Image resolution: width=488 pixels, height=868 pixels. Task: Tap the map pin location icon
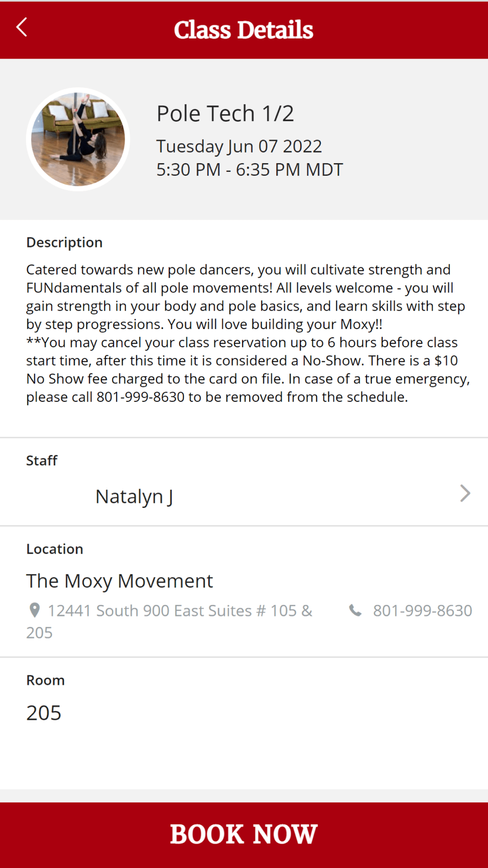pyautogui.click(x=35, y=610)
